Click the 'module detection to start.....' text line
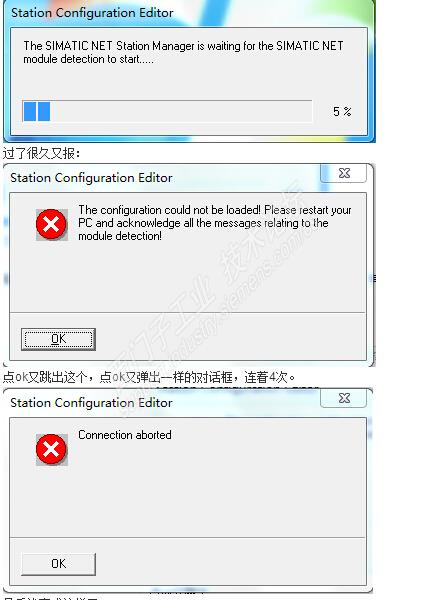Image resolution: width=426 pixels, height=600 pixels. pos(88,59)
